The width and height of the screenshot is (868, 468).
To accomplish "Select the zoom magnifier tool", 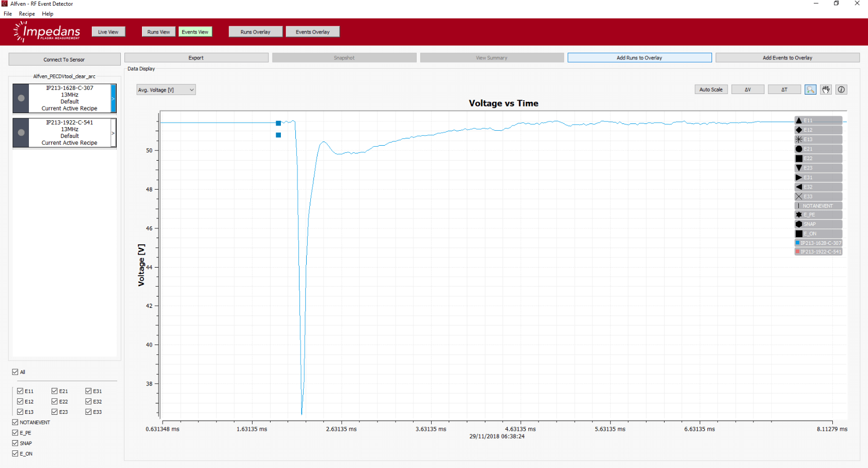I will 810,90.
